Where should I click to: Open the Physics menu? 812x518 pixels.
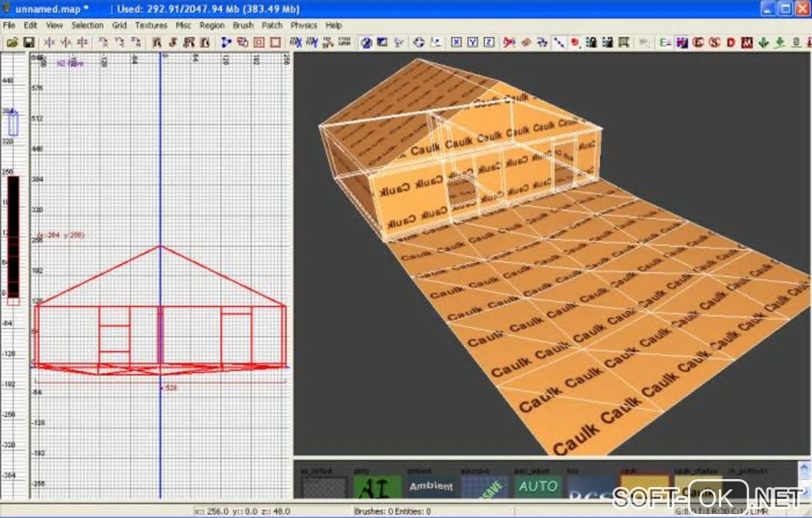coord(303,25)
